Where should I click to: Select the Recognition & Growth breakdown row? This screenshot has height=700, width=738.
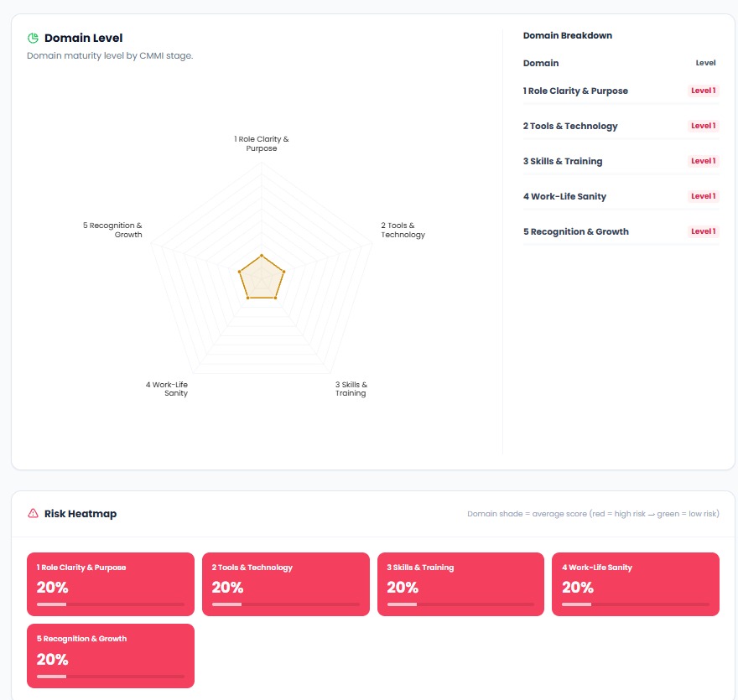tap(621, 232)
